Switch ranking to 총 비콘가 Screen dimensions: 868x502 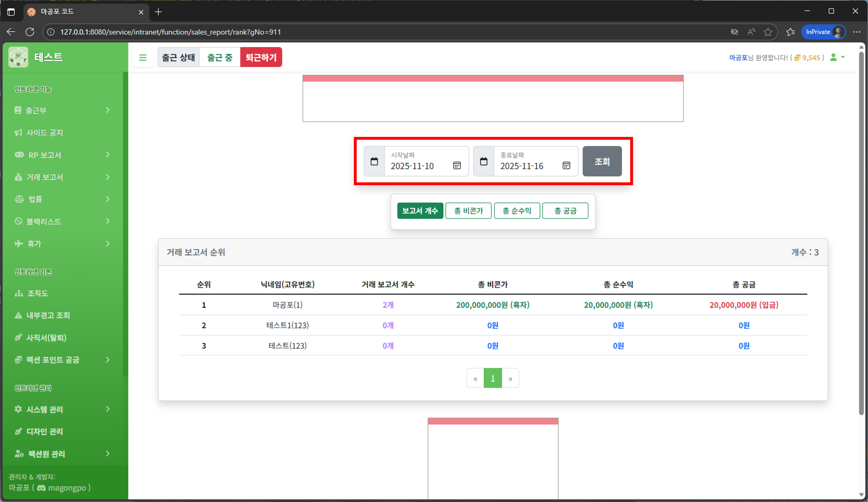click(x=468, y=211)
